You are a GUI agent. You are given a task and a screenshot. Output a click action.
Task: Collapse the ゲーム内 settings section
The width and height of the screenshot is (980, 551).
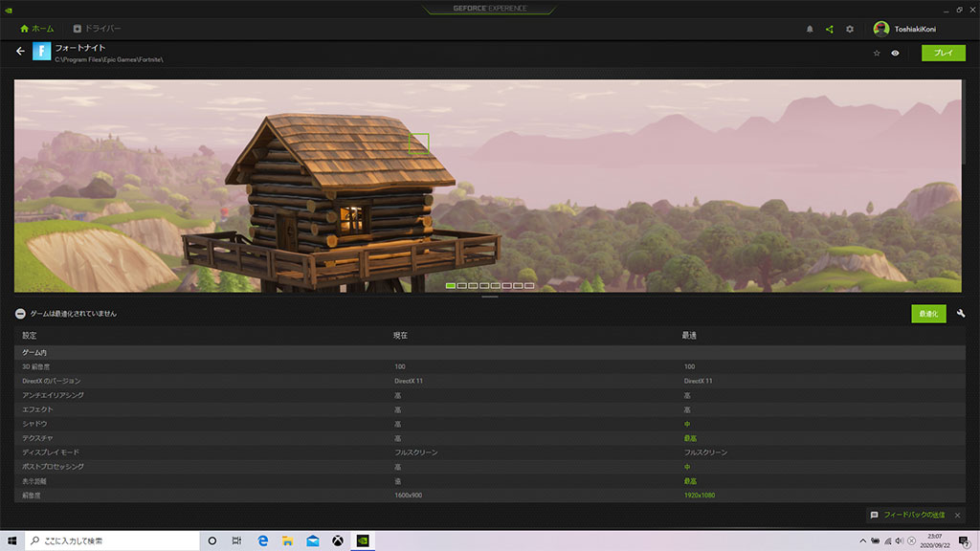(x=34, y=353)
